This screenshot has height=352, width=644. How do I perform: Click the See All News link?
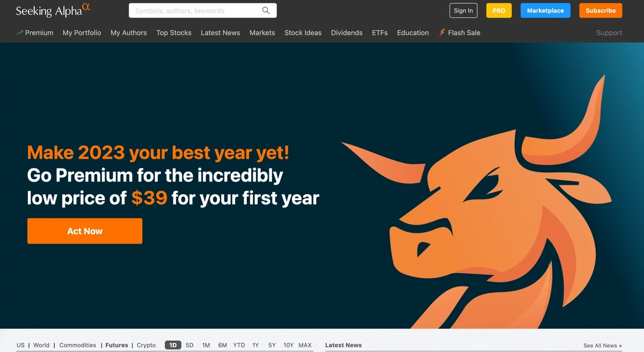(603, 346)
